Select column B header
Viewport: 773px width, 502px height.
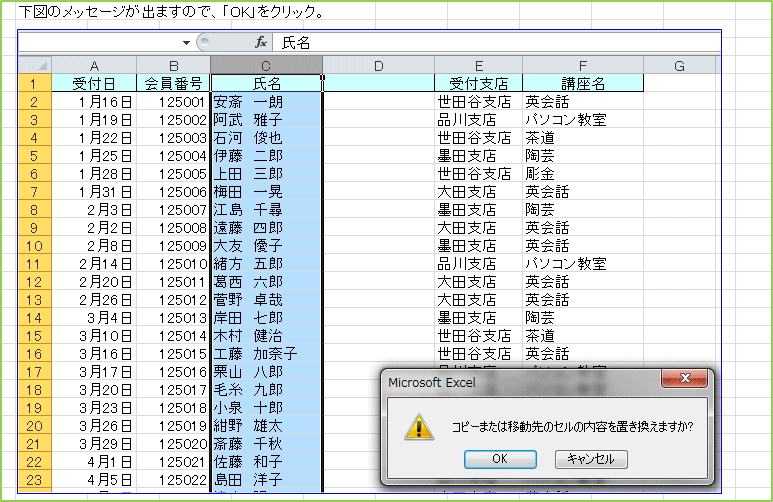pyautogui.click(x=174, y=65)
